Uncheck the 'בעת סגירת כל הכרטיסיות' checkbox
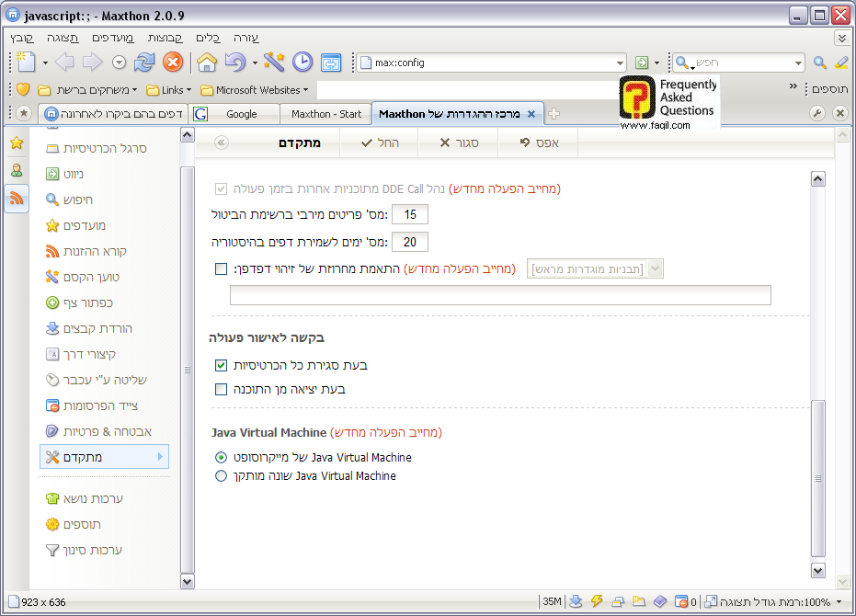Screen dimensions: 856x616 [221, 365]
